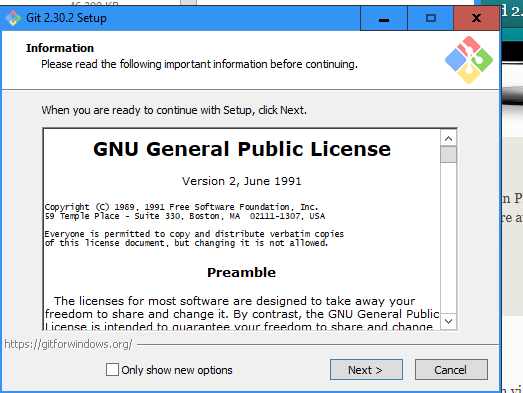Image resolution: width=523 pixels, height=393 pixels.
Task: Enable Only show new options checkbox
Action: point(112,370)
